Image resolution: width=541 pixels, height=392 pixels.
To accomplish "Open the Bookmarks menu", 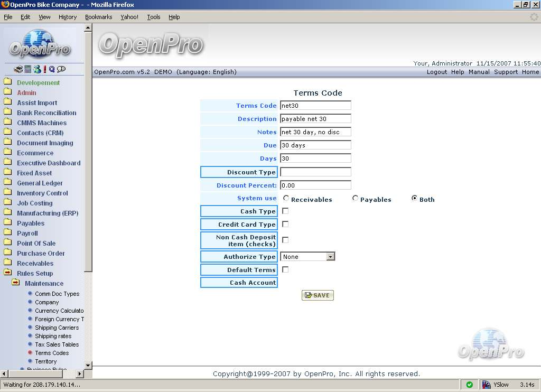I will [98, 17].
